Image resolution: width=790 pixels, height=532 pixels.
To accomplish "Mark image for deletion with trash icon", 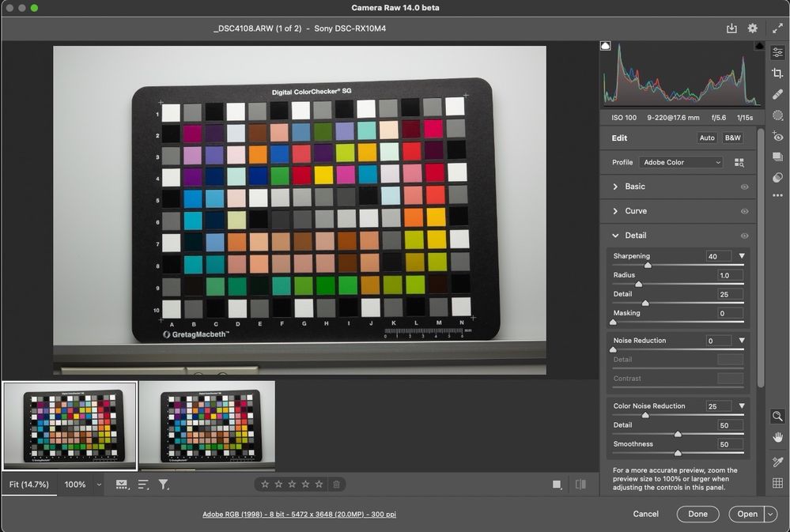I will tap(336, 484).
